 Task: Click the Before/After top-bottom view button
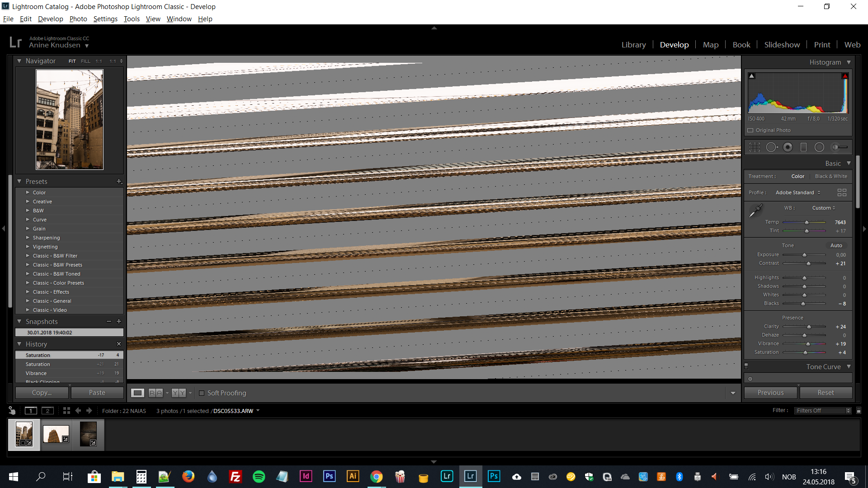tap(179, 393)
